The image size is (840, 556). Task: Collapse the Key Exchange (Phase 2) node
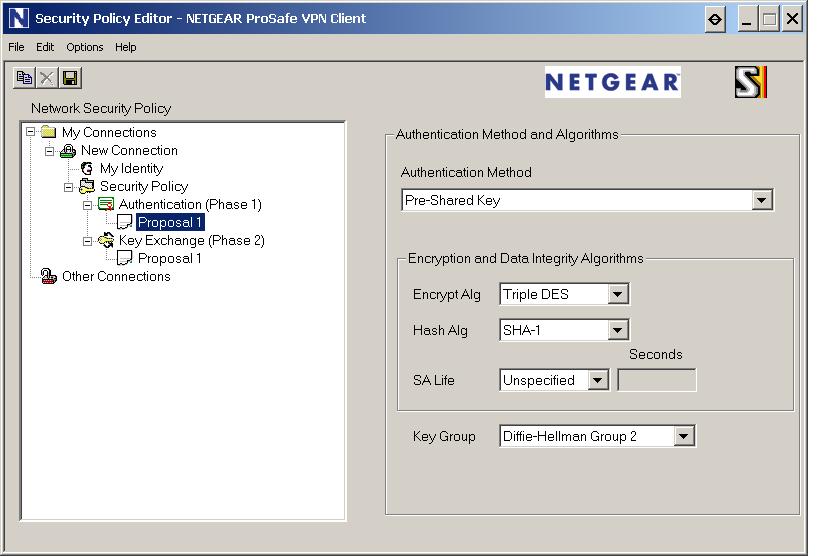(x=87, y=242)
